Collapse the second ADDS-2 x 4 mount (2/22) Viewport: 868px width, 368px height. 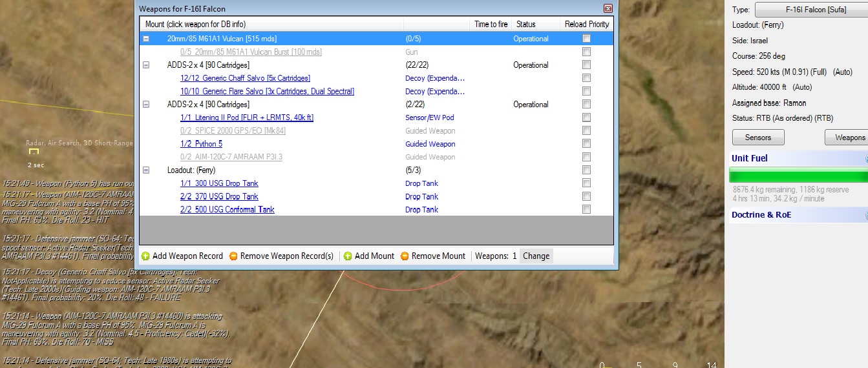[146, 105]
